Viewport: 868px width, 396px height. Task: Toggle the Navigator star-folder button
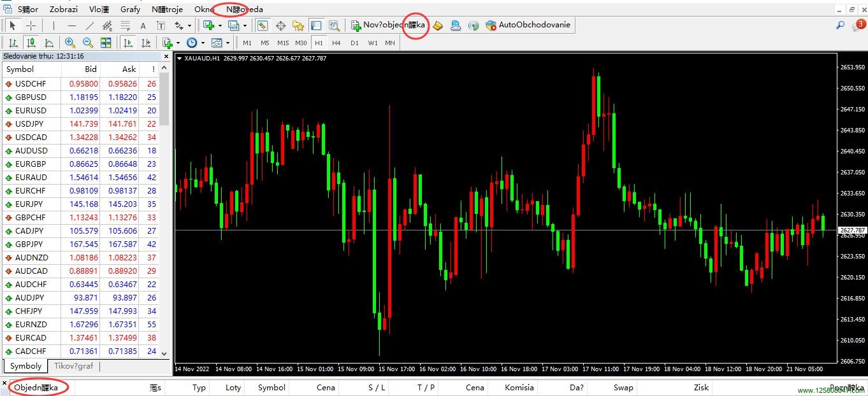point(298,25)
